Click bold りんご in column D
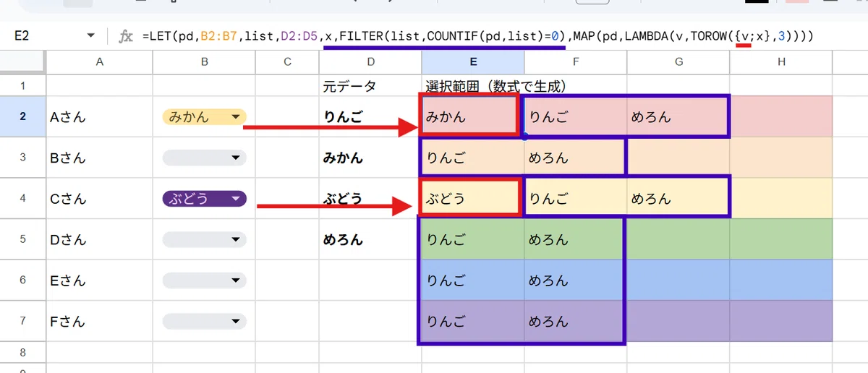Image resolution: width=868 pixels, height=373 pixels. pos(344,117)
